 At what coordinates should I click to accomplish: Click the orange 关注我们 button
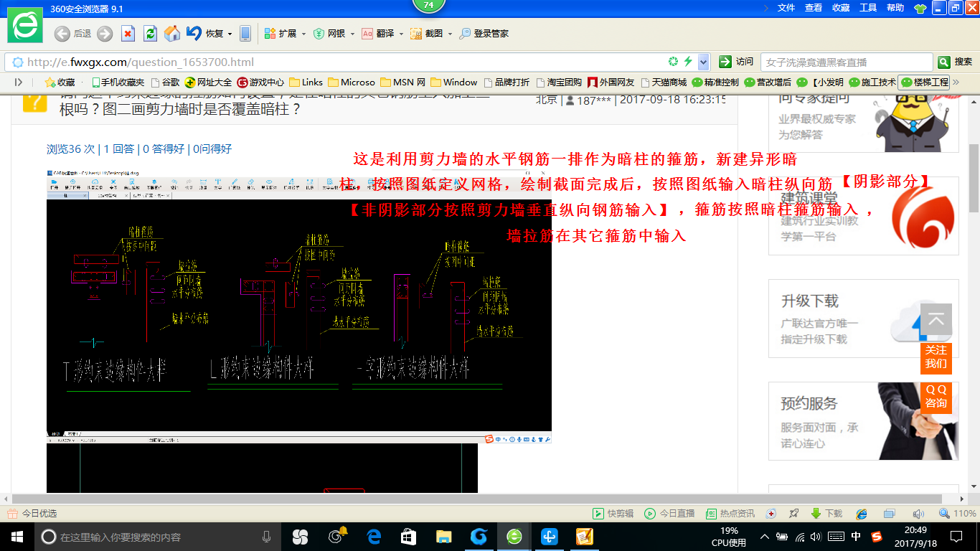pyautogui.click(x=936, y=357)
